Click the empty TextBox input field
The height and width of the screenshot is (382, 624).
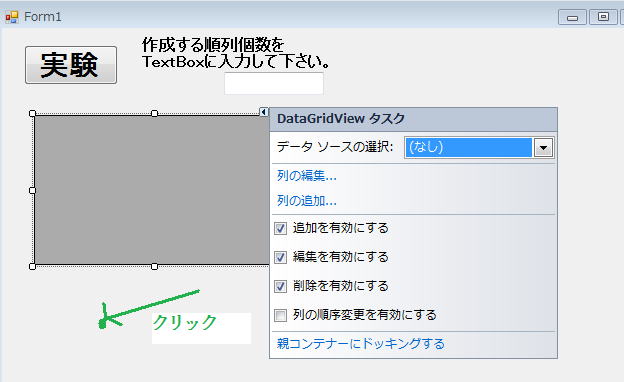[x=274, y=83]
